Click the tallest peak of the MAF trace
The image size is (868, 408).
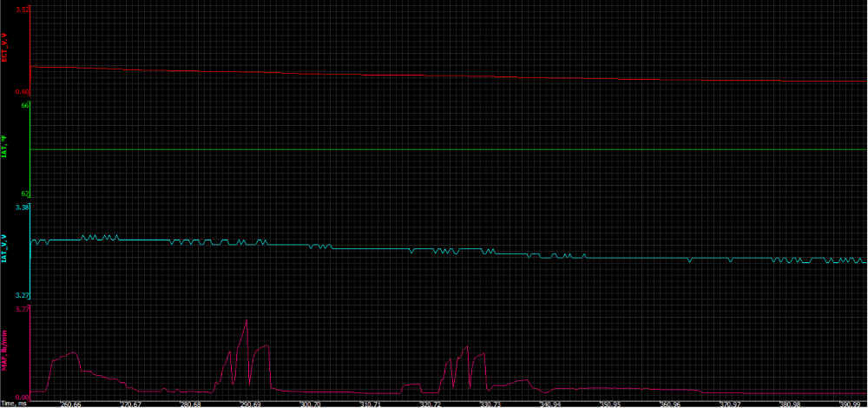coord(247,320)
